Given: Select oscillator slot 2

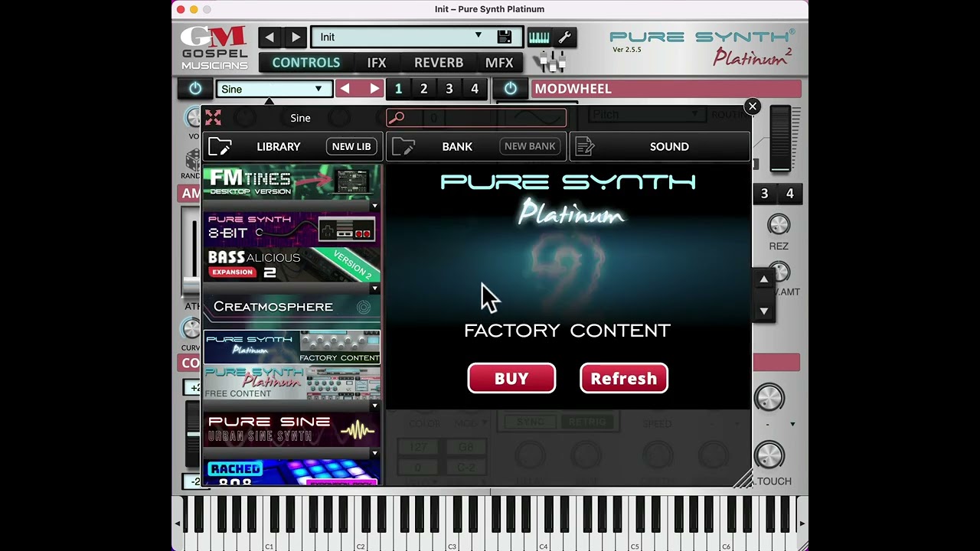Looking at the screenshot, I should tap(423, 89).
